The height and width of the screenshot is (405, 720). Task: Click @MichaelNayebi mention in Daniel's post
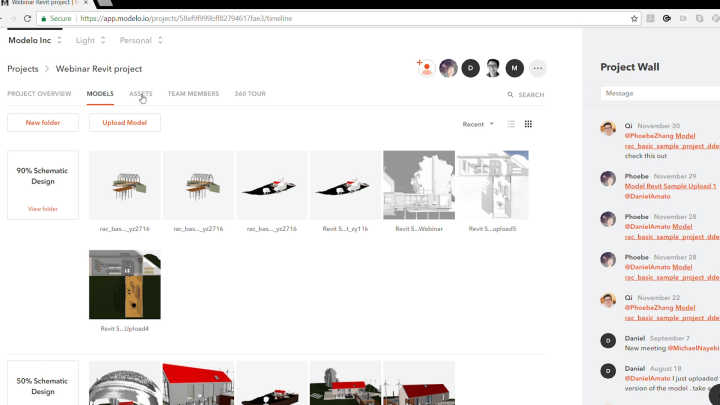pyautogui.click(x=693, y=348)
